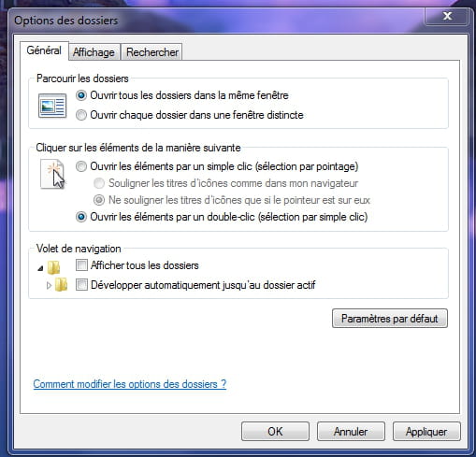Viewport: 476px width, 457px height.
Task: Click the Paramètres par défaut button
Action: 390,319
